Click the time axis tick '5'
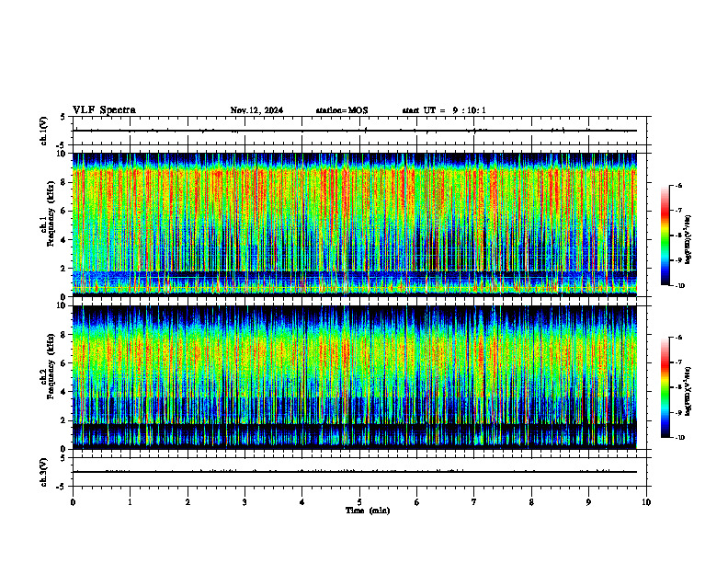The image size is (728, 563). 359,502
